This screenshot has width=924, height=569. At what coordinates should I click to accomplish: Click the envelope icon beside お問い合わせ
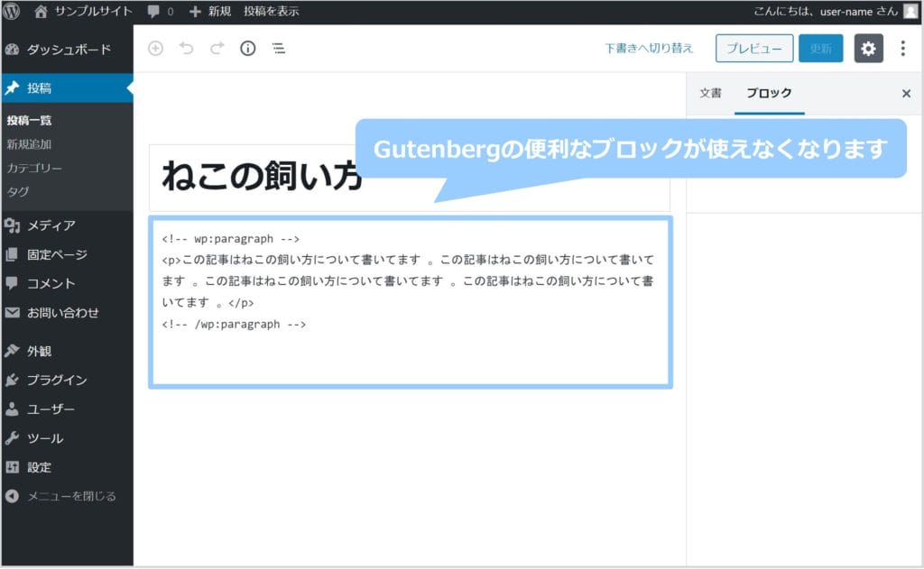(x=13, y=313)
